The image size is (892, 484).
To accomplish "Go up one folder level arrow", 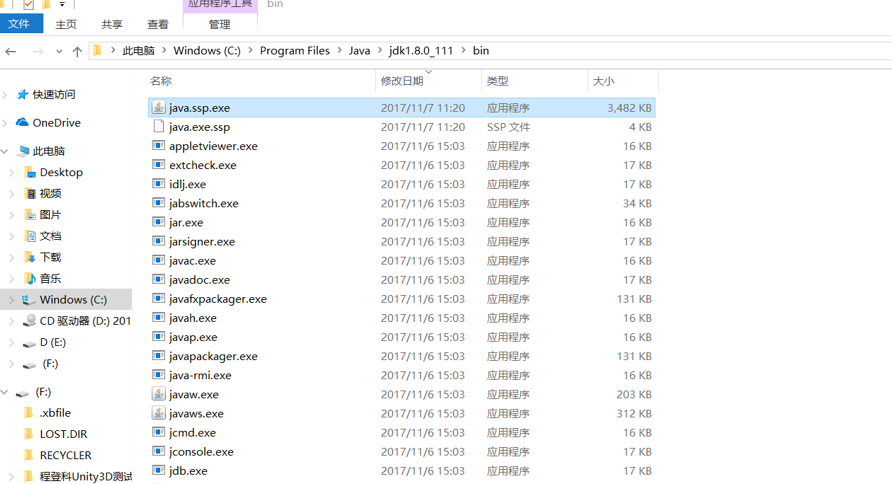I will coord(77,52).
